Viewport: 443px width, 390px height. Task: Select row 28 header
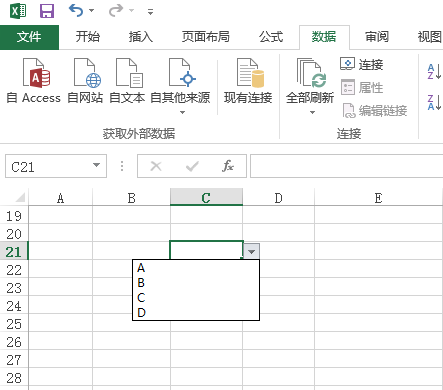pyautogui.click(x=14, y=378)
